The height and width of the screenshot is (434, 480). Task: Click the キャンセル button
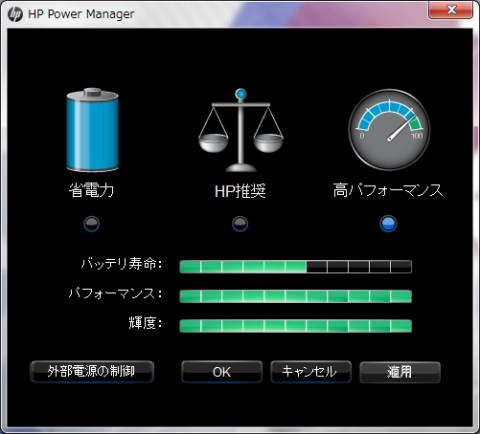pyautogui.click(x=311, y=372)
